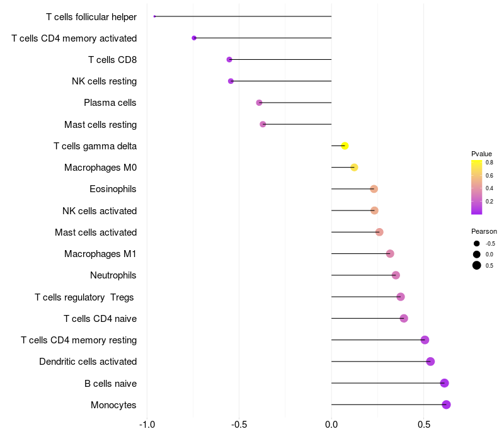Screen dimensions: 504x441
Task: Click the Pearson 0.5 legend circle
Action: coord(477,265)
